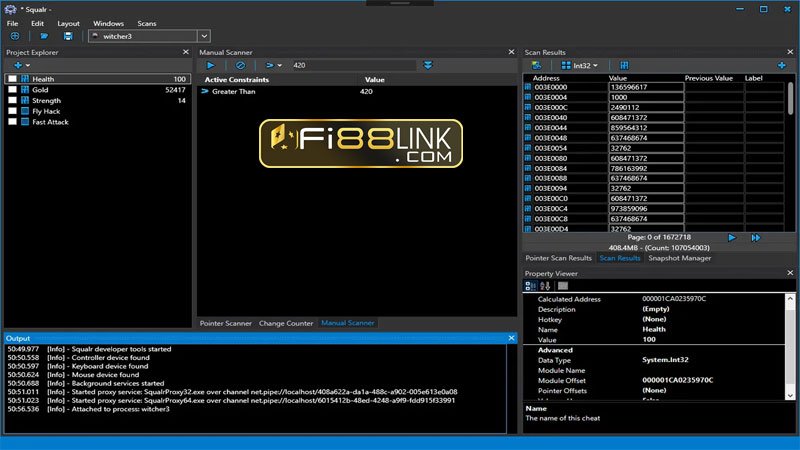Screen dimensions: 800x450
Task: Select the Hotkey property row
Action: click(655, 319)
